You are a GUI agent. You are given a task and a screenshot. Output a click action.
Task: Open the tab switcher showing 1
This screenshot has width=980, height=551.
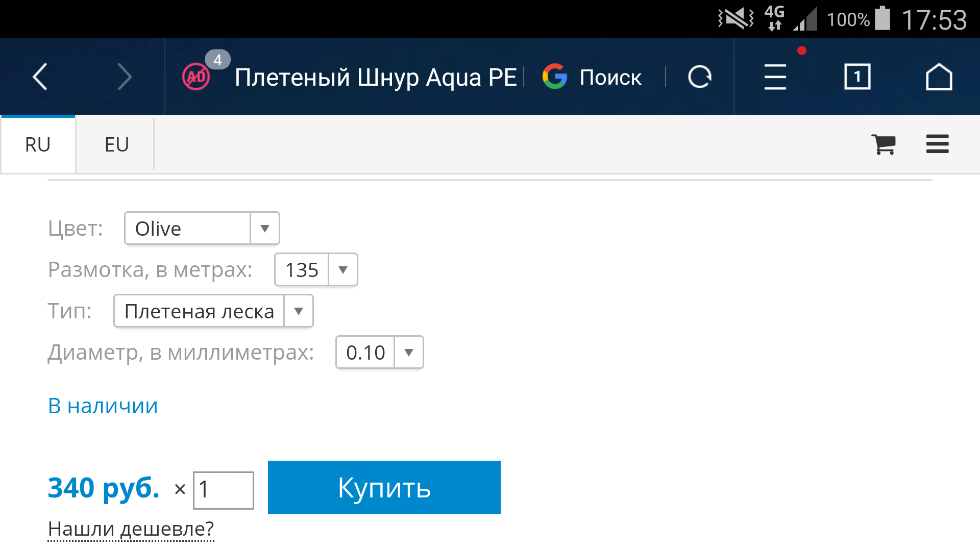coord(857,77)
